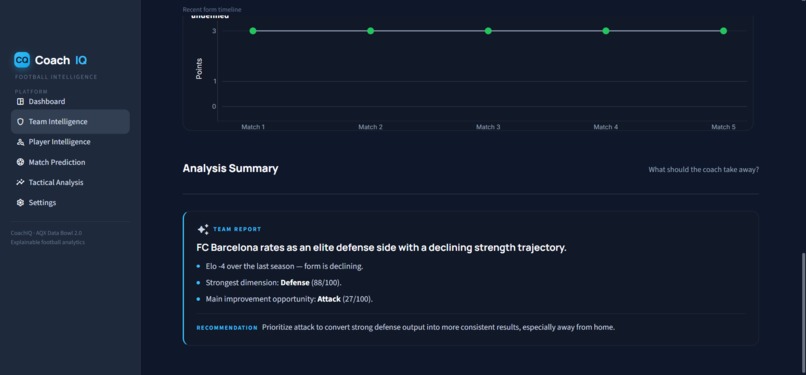Click the 'CoachIQ · AQX Data Bowl 2.0' footer
This screenshot has height=375, width=806.
tap(46, 233)
